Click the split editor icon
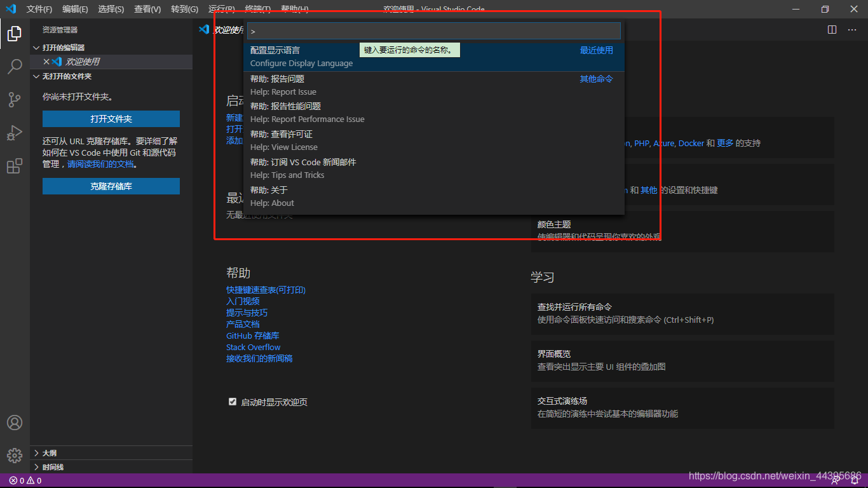Image resolution: width=868 pixels, height=488 pixels. [832, 29]
